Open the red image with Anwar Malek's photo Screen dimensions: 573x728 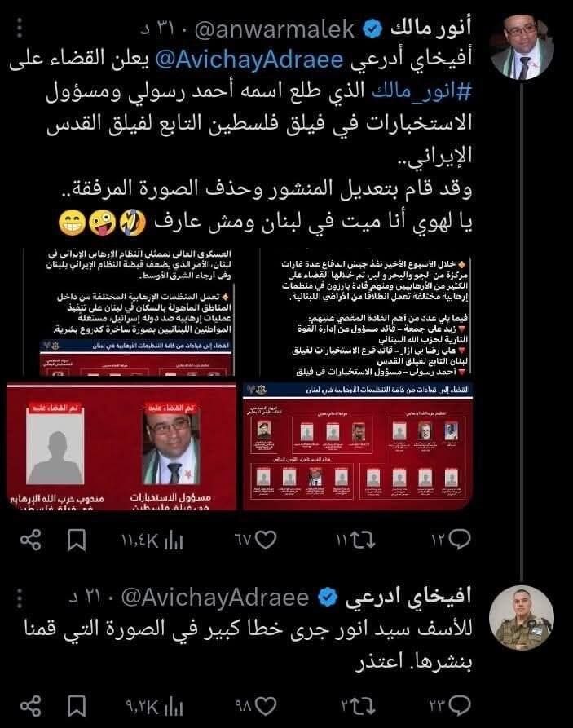pos(121,447)
